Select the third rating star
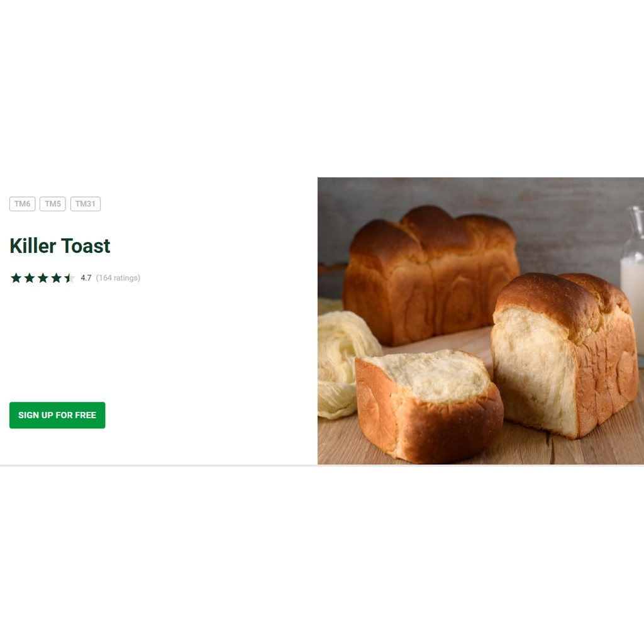Screen dimensions: 644x644 pyautogui.click(x=43, y=278)
